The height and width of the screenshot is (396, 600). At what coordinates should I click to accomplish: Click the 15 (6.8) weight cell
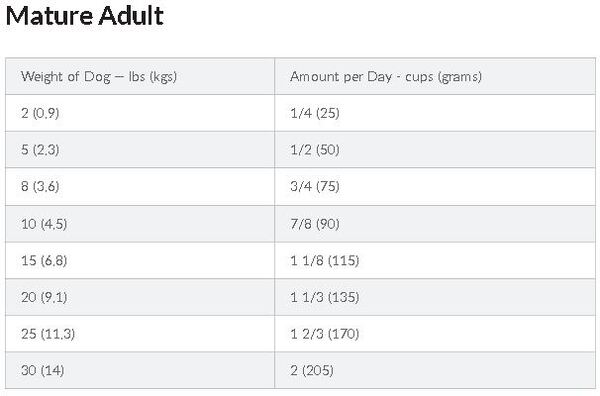click(x=140, y=260)
